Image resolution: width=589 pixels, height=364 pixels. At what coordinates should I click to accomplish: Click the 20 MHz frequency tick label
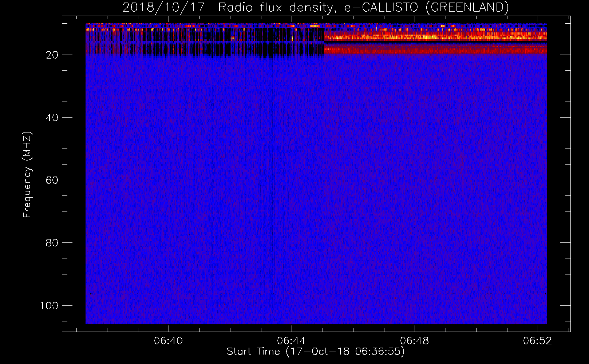click(52, 55)
